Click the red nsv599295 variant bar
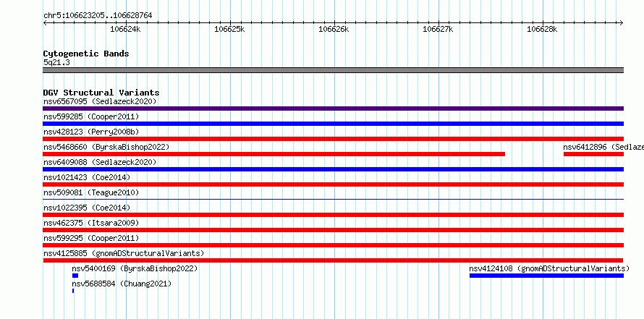644x319 pixels. (333, 245)
